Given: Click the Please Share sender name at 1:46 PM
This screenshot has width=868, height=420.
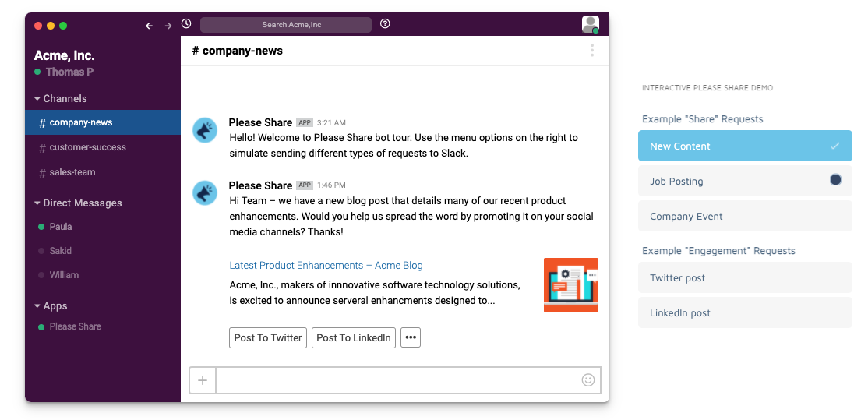Looking at the screenshot, I should click(260, 185).
